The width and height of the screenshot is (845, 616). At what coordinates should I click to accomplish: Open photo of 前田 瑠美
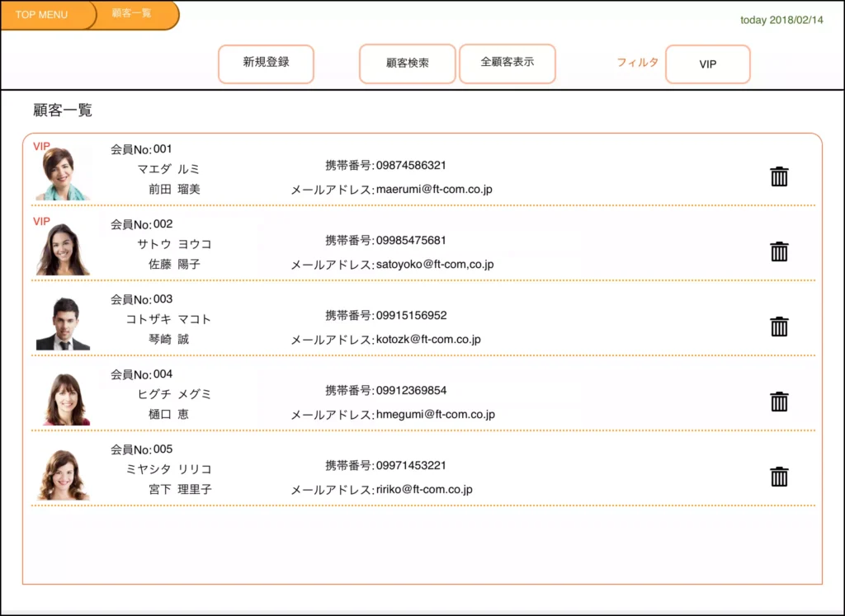(63, 174)
